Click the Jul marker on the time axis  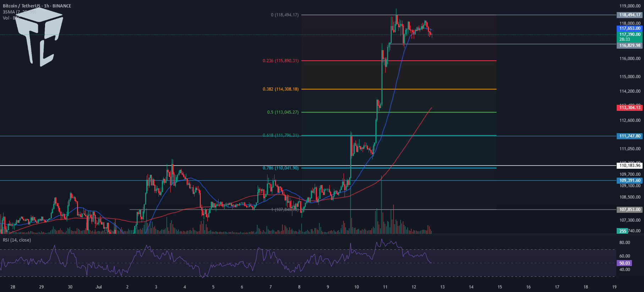tap(99, 287)
